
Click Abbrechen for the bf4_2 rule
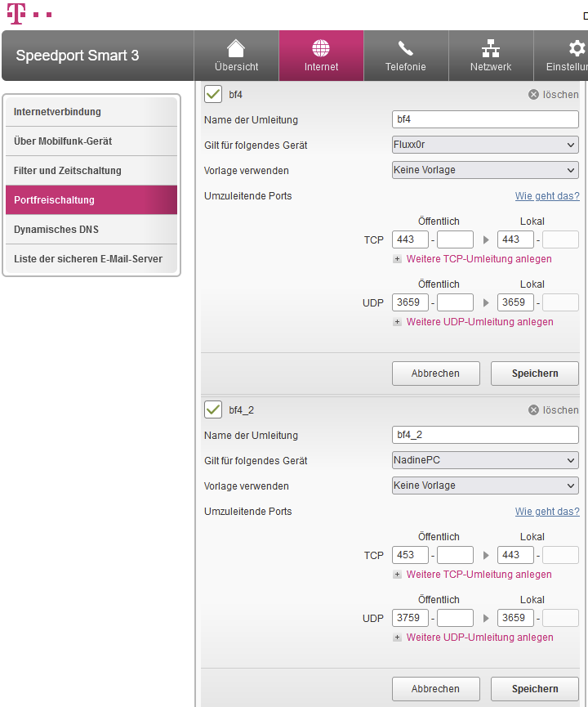pos(436,689)
